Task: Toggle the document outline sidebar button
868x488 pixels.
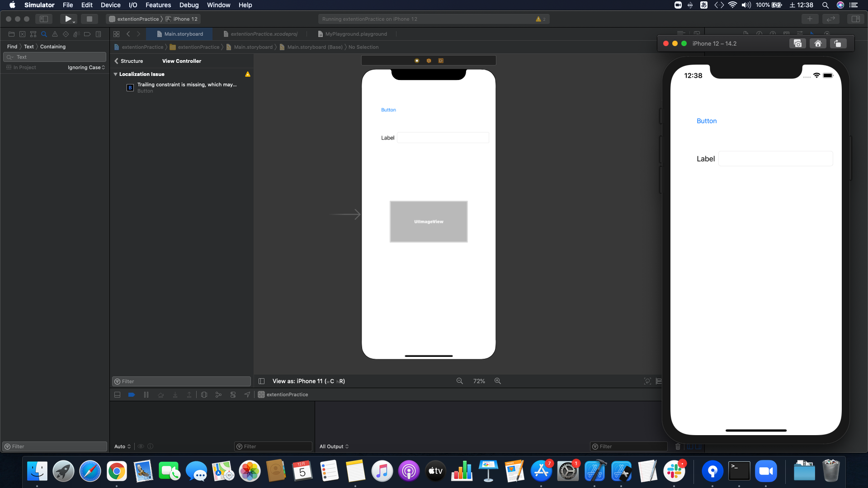Action: point(261,381)
